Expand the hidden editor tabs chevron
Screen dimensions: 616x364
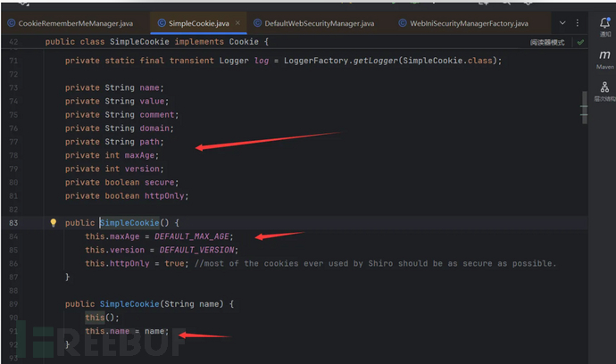tap(562, 22)
